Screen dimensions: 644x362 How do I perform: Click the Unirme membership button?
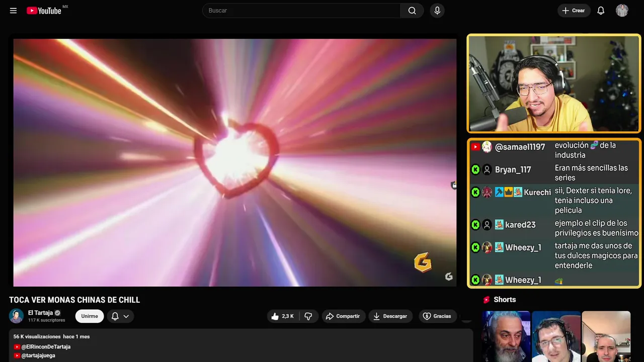tap(90, 316)
